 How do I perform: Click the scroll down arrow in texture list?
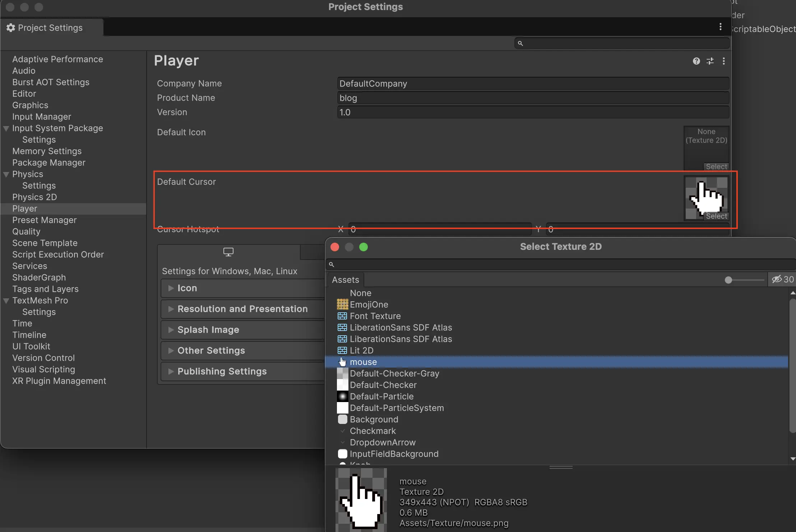point(793,459)
